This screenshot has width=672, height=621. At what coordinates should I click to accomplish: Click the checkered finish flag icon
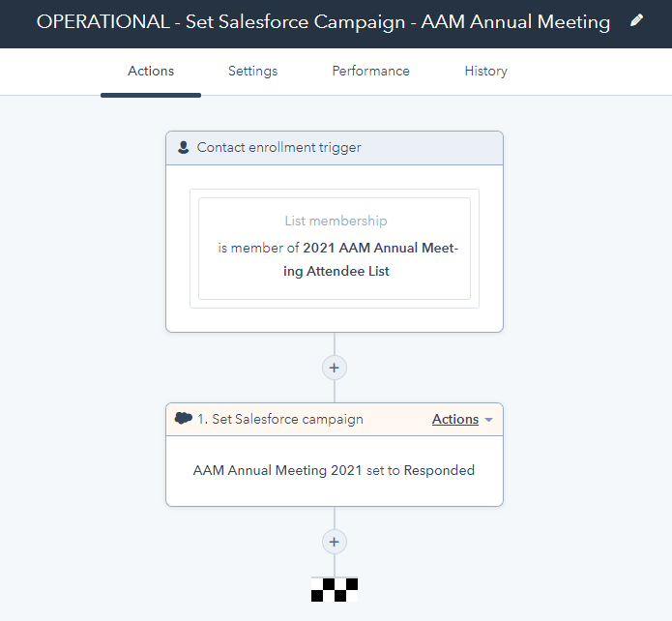coord(335,590)
